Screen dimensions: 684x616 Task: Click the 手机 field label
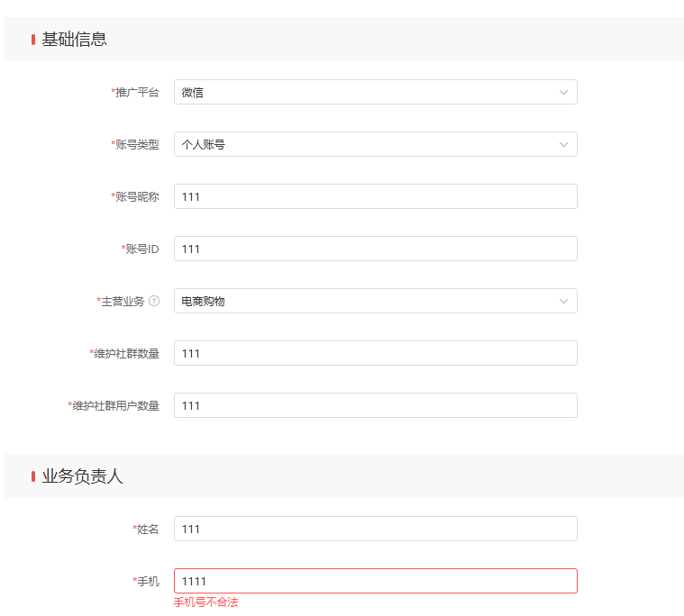click(147, 581)
